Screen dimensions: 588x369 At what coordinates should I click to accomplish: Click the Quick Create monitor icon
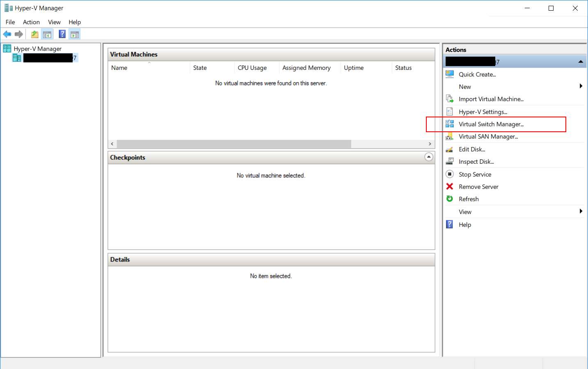coord(450,74)
